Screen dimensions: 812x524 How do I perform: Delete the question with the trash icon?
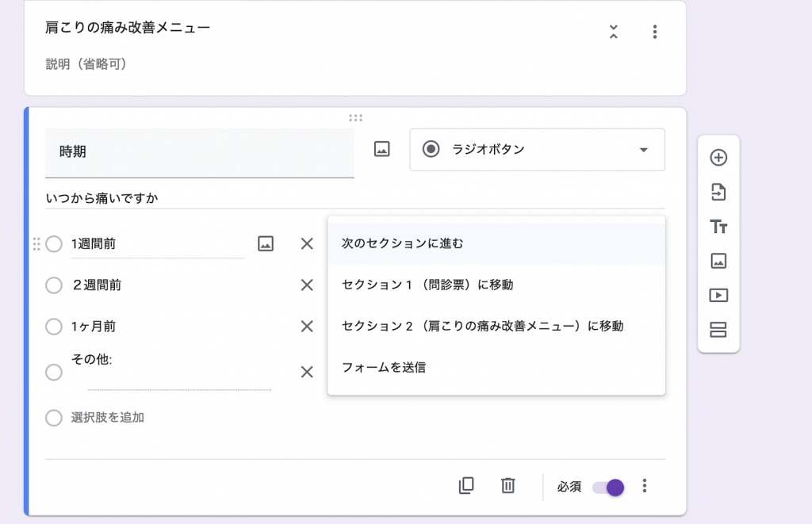point(508,486)
